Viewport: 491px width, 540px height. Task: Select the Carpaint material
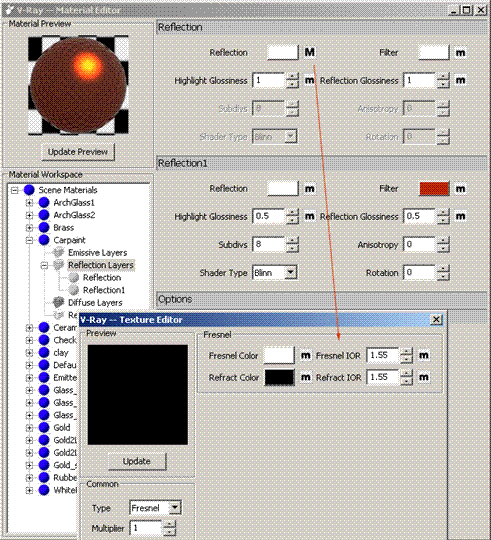(x=69, y=240)
